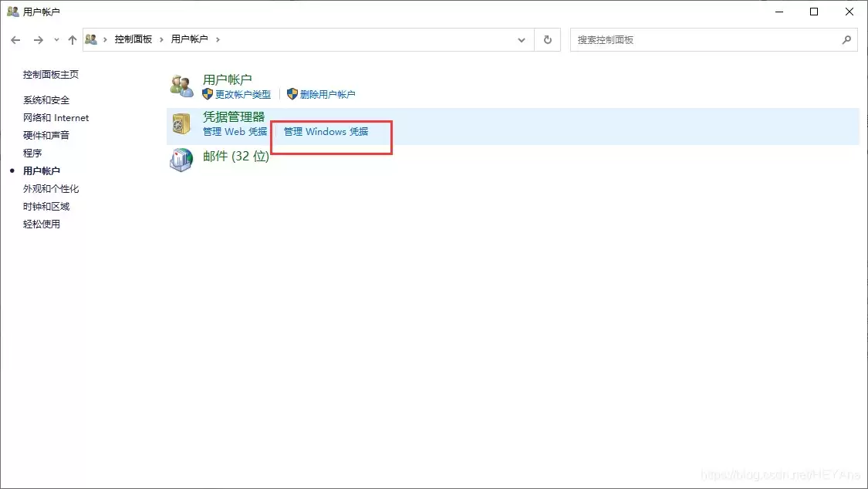Select 用户帐户 in the sidebar
868x489 pixels.
tap(42, 171)
